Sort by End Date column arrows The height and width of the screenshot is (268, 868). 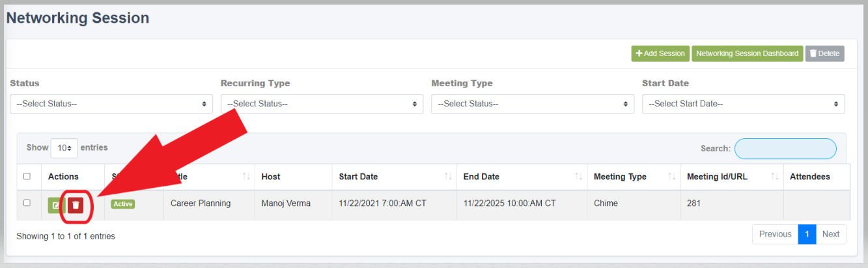click(579, 177)
